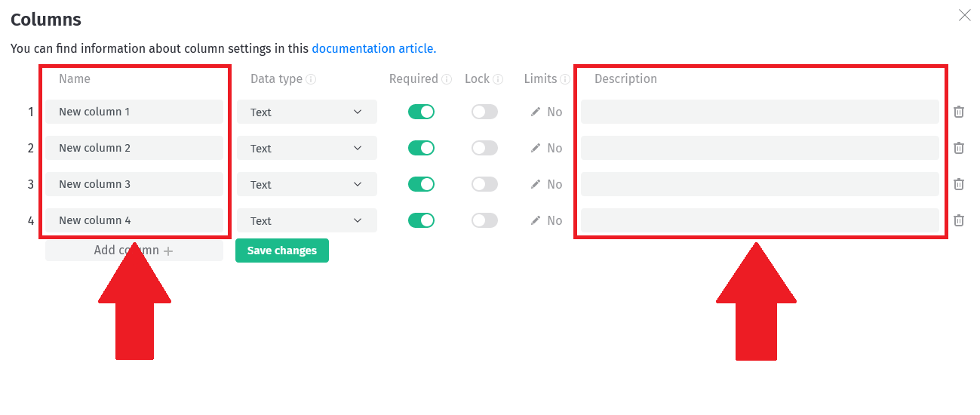The height and width of the screenshot is (415, 980).
Task: Show info icon next to Required
Action: click(x=447, y=79)
